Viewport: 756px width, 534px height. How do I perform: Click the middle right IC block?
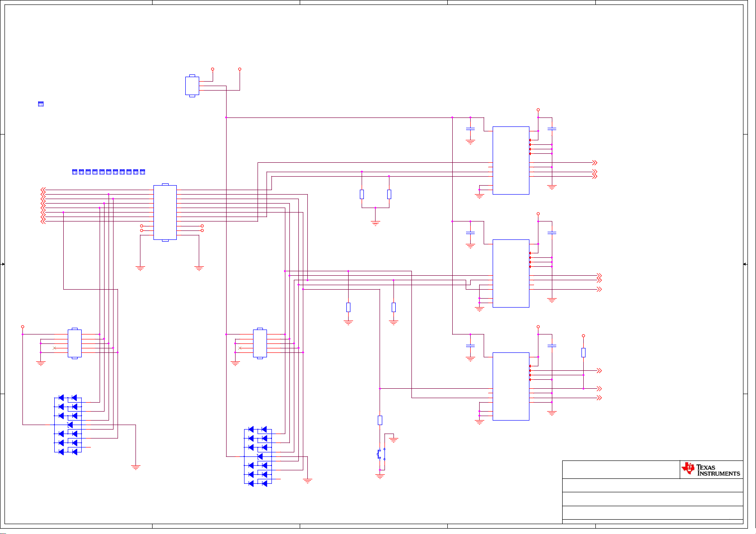click(511, 274)
